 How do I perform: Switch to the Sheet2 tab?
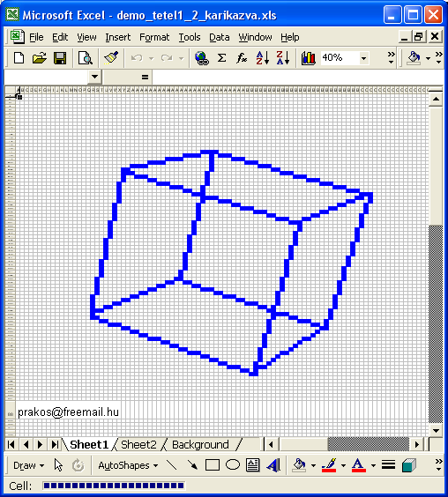pyautogui.click(x=138, y=444)
